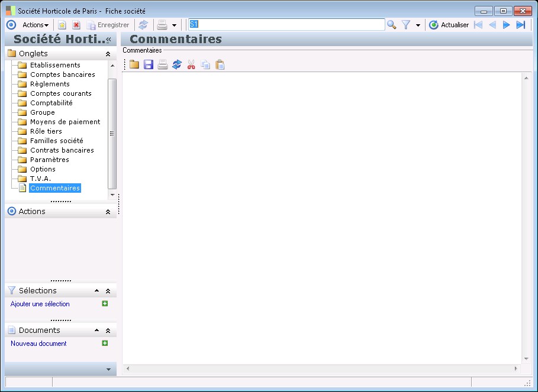
Task: Click the refresh arrows icon next to Enregistrer
Action: click(x=143, y=25)
